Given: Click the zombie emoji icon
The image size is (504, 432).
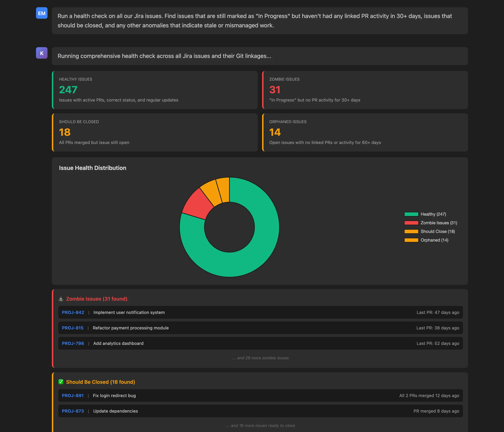Looking at the screenshot, I should coord(61,299).
